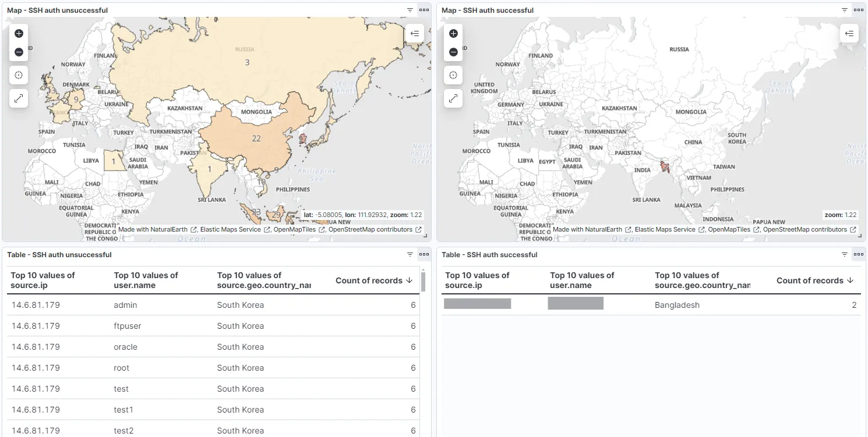Zoom out on the unsuccessful SSH auth map
This screenshot has width=868, height=437.
(x=19, y=52)
